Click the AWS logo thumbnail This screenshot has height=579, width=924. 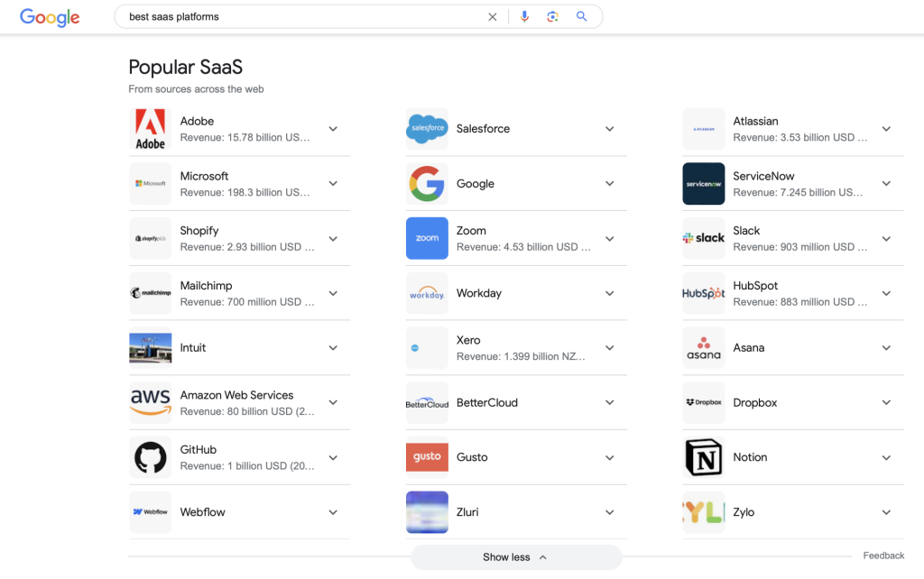(151, 403)
